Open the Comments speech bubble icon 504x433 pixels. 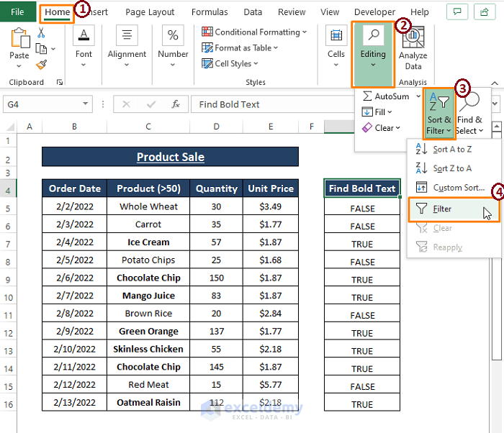(x=457, y=12)
